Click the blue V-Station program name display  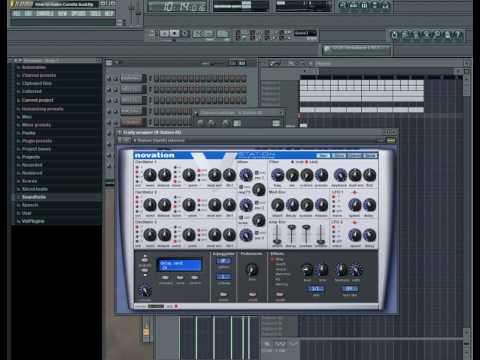click(x=180, y=265)
